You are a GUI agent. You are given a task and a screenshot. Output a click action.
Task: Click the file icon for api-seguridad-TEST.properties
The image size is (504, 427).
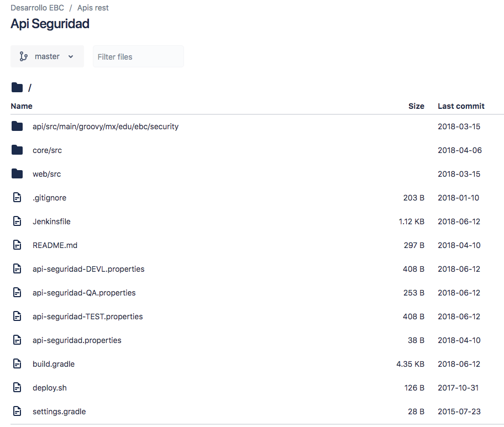(17, 317)
